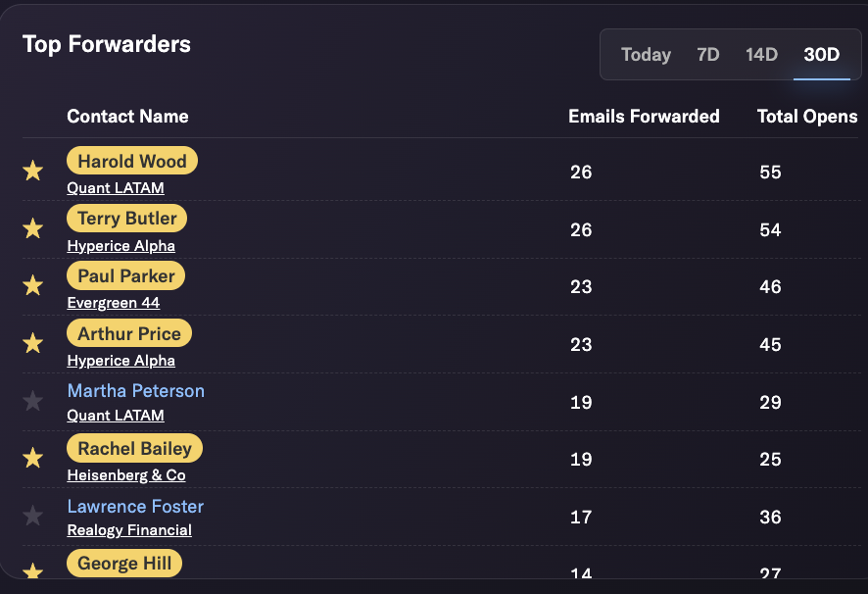Mark Lawrence Foster with a star
The height and width of the screenshot is (594, 868).
(32, 516)
